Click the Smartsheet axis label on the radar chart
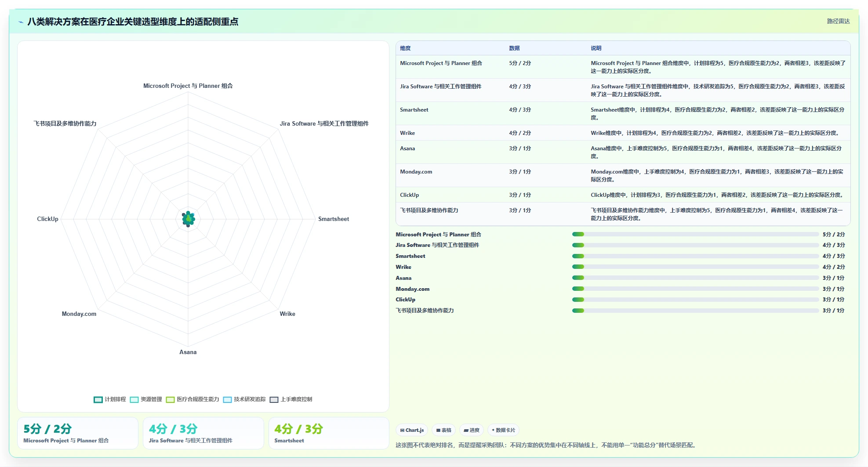The image size is (868, 467). coord(334,219)
